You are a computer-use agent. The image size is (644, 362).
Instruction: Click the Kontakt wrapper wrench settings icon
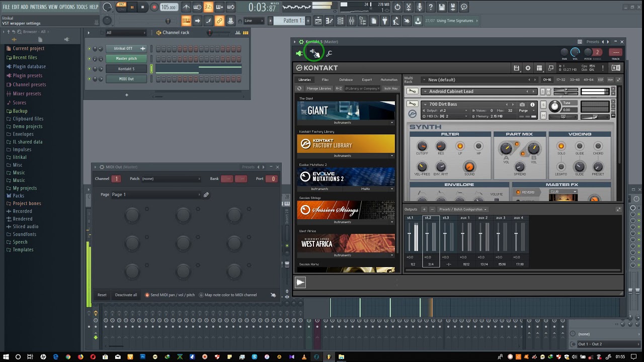tap(329, 53)
